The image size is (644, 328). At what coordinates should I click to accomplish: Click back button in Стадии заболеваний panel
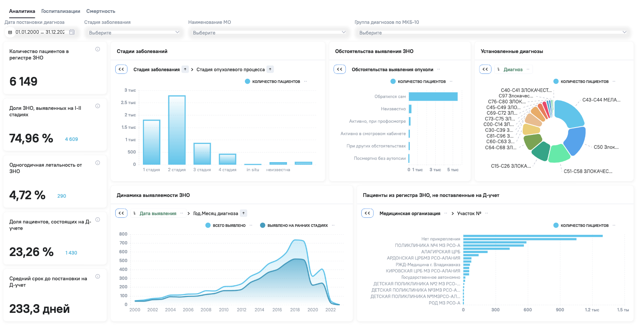pyautogui.click(x=121, y=69)
